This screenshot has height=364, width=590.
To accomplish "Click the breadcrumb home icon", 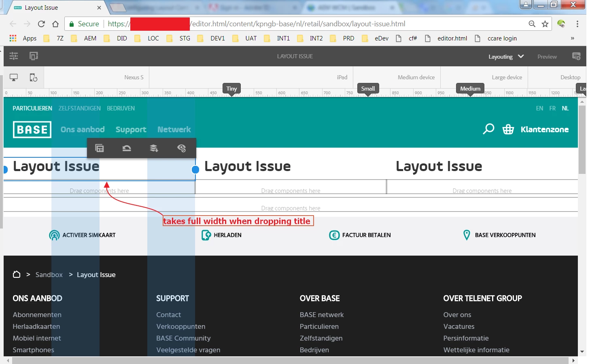I will (x=17, y=274).
